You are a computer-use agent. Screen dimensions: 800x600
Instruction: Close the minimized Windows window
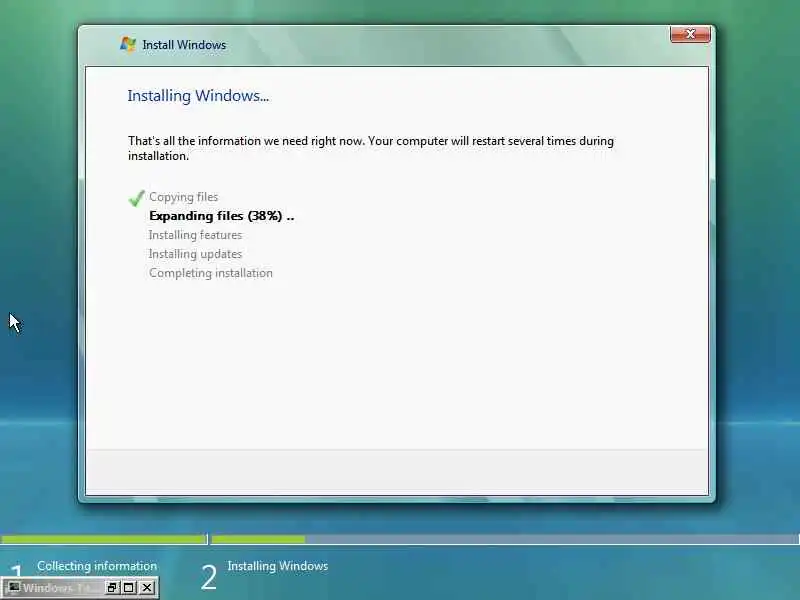(x=146, y=587)
